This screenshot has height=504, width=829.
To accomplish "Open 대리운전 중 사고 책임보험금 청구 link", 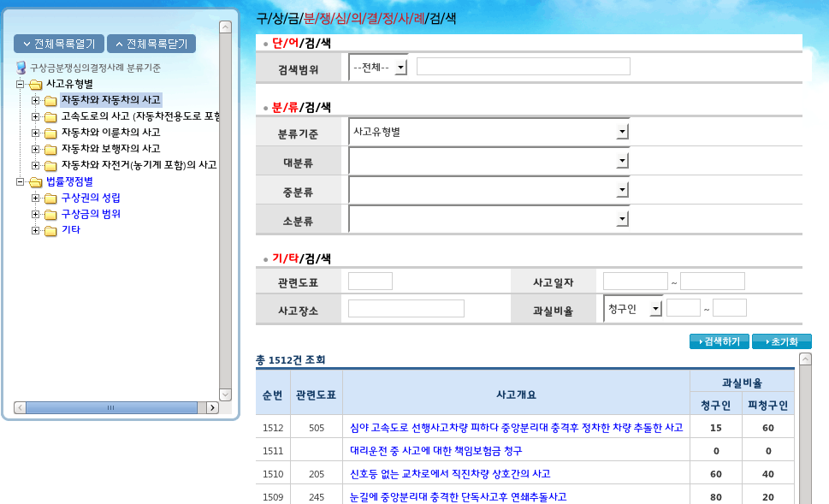I will [x=436, y=451].
